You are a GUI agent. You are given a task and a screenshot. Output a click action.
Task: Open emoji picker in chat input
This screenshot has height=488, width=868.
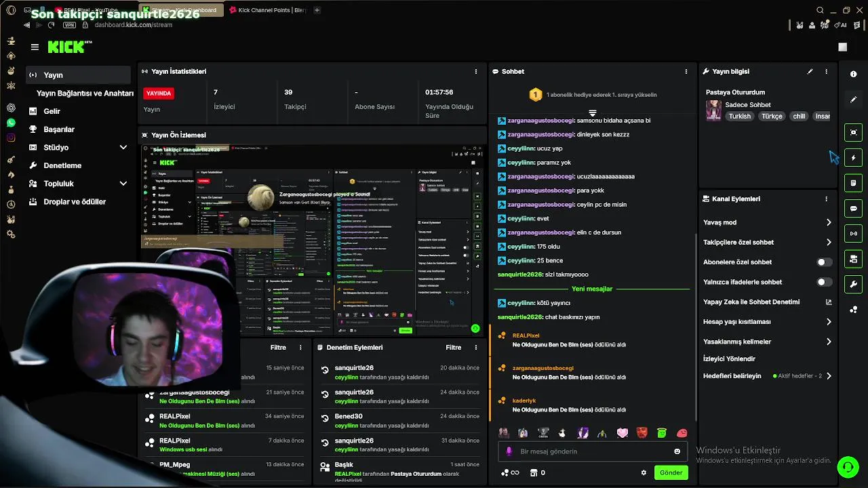click(677, 451)
